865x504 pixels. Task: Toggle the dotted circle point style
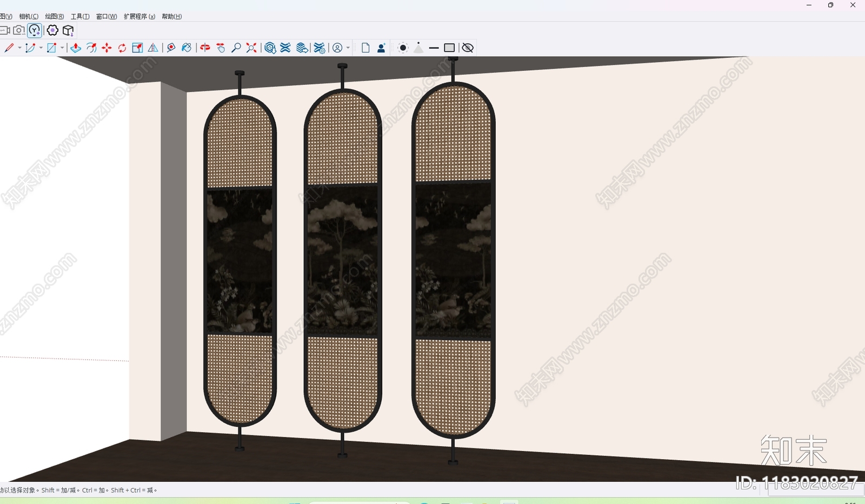403,48
